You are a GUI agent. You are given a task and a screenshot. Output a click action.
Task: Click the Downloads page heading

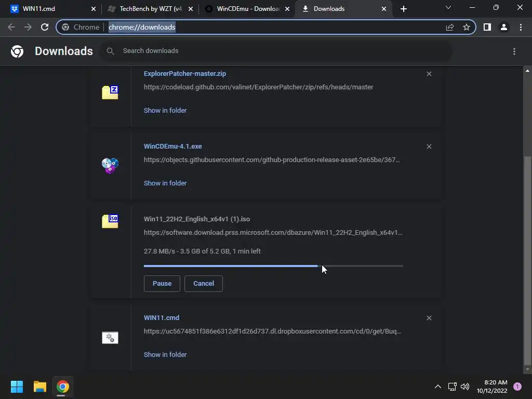pyautogui.click(x=64, y=51)
